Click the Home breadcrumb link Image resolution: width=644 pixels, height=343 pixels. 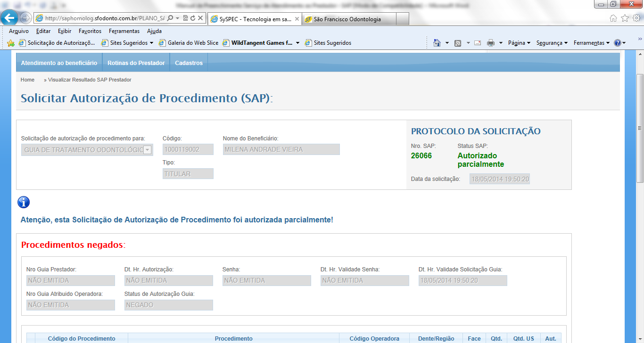pyautogui.click(x=27, y=80)
